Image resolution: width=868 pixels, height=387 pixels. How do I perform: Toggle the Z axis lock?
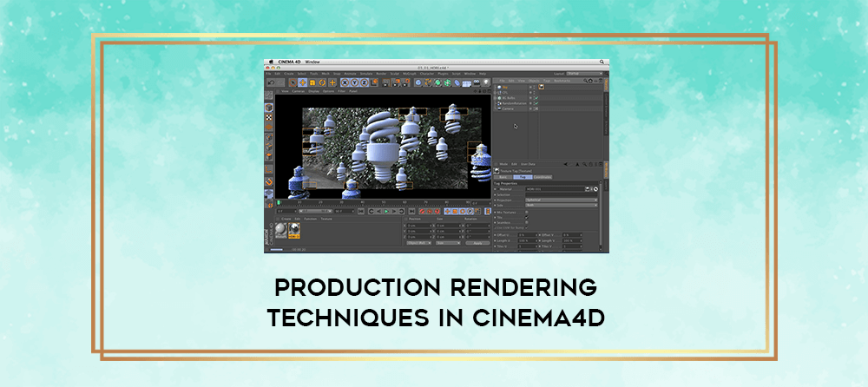(365, 82)
